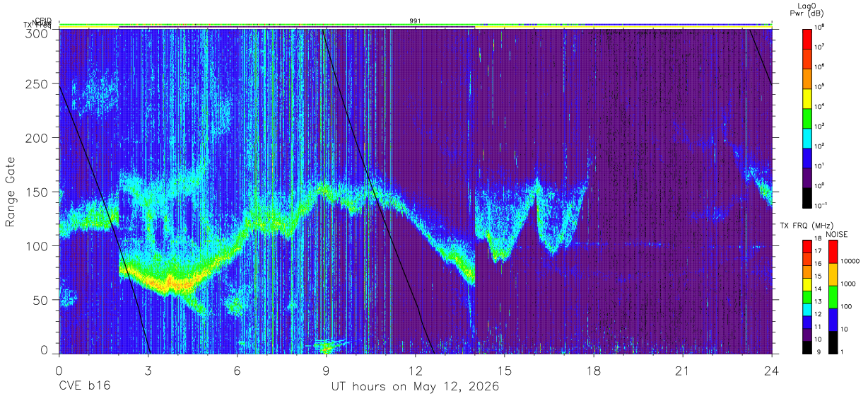Click the TX FRQ scale label "14"

819,290
